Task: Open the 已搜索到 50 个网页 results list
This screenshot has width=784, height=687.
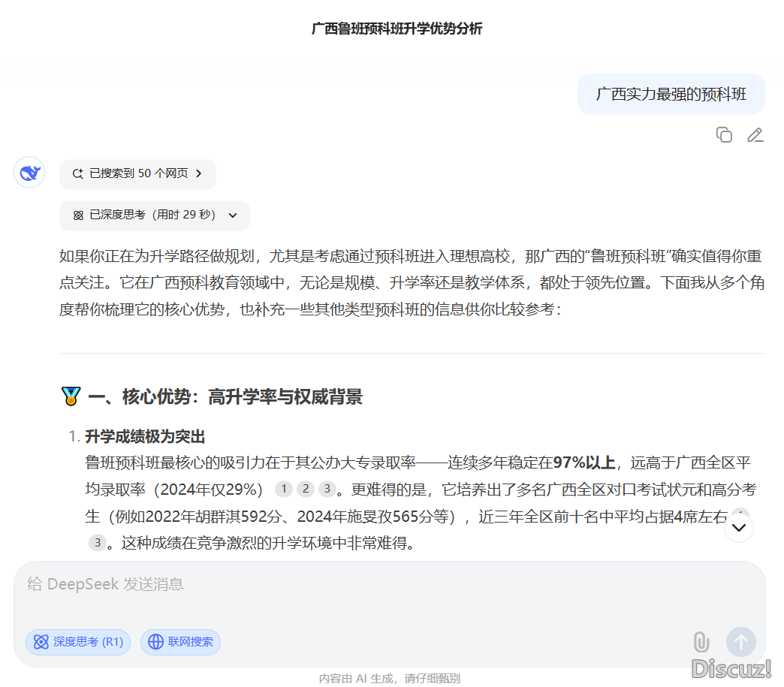Action: click(137, 174)
